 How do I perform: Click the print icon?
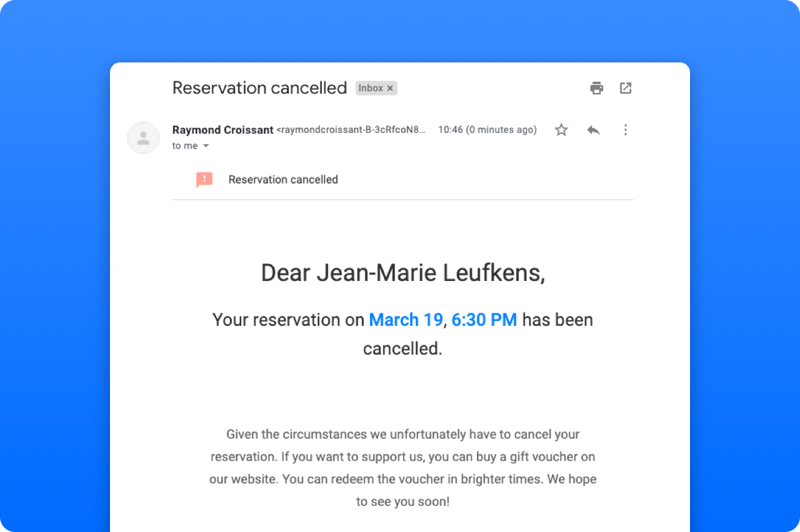(596, 88)
